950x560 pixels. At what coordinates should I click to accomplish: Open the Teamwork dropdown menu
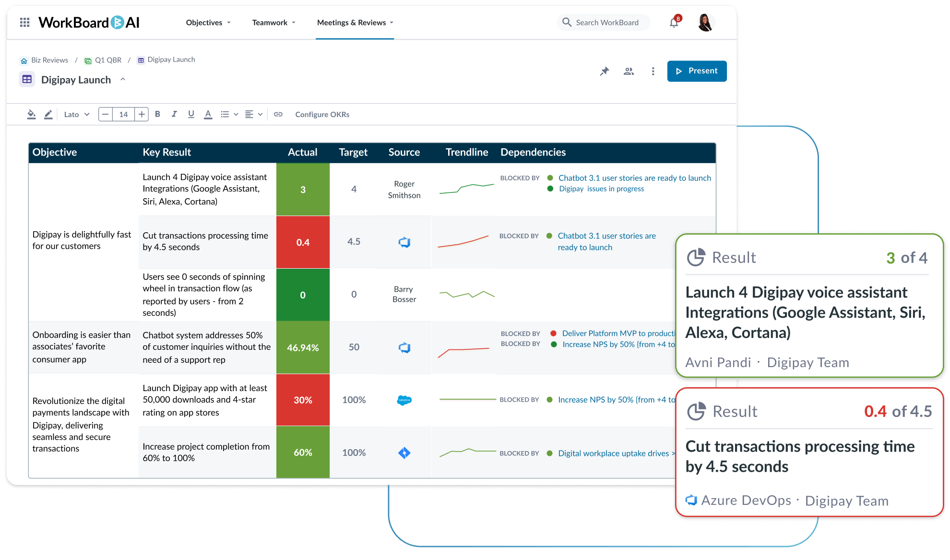(x=274, y=23)
